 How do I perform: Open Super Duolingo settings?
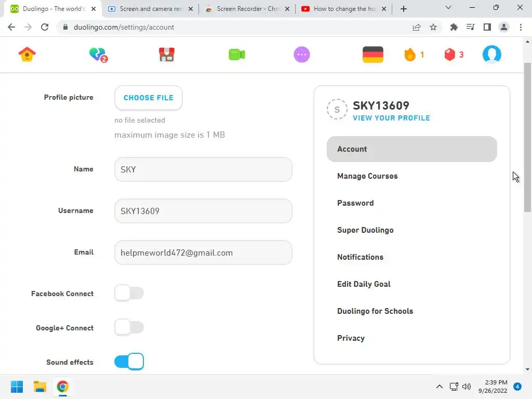[x=412, y=230]
